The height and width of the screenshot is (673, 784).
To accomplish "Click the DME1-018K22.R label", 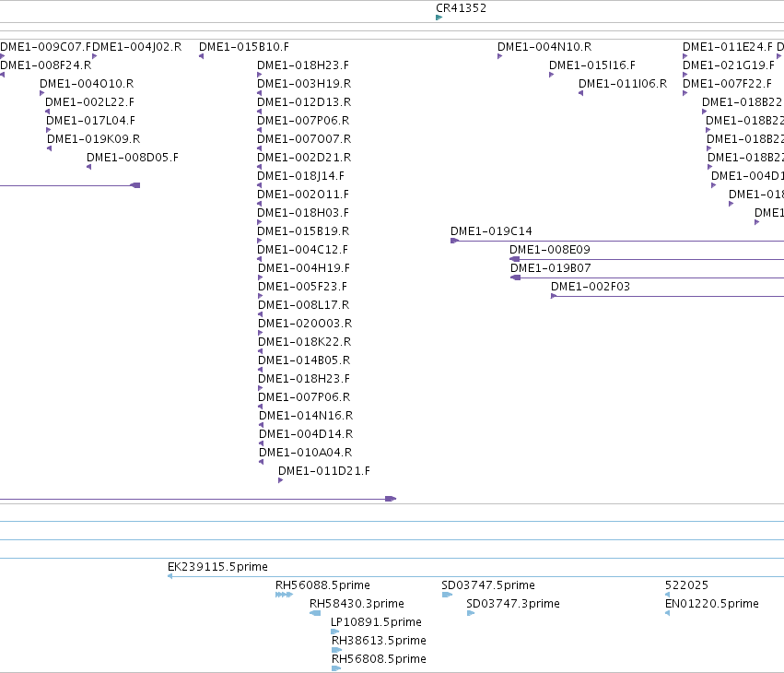I will point(305,342).
